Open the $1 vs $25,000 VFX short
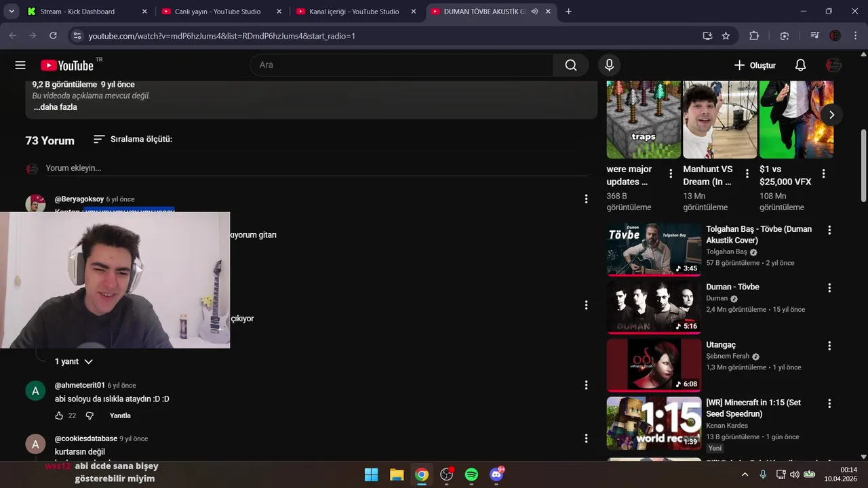 coord(796,119)
